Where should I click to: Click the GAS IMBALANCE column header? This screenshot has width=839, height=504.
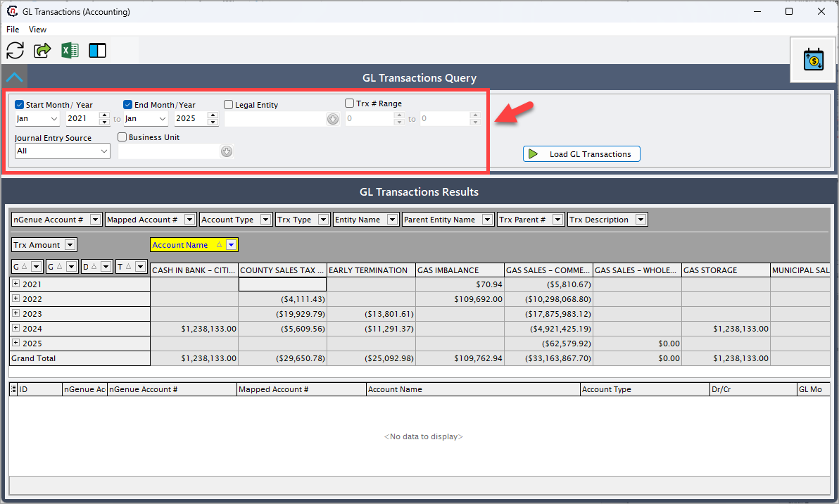460,270
